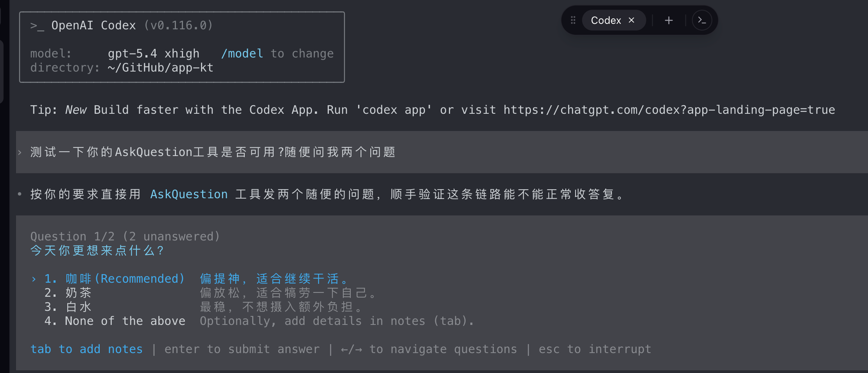The image size is (868, 373).
Task: Select option 3 白水
Action: coord(68,307)
